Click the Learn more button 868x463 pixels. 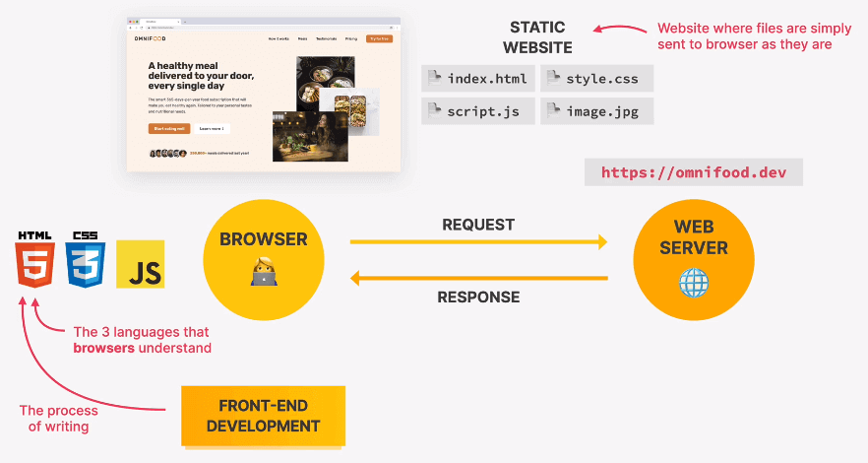point(212,128)
